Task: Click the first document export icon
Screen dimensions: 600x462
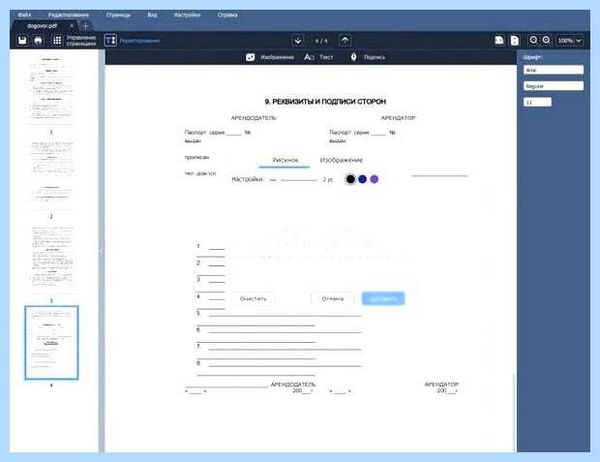Action: pos(499,40)
